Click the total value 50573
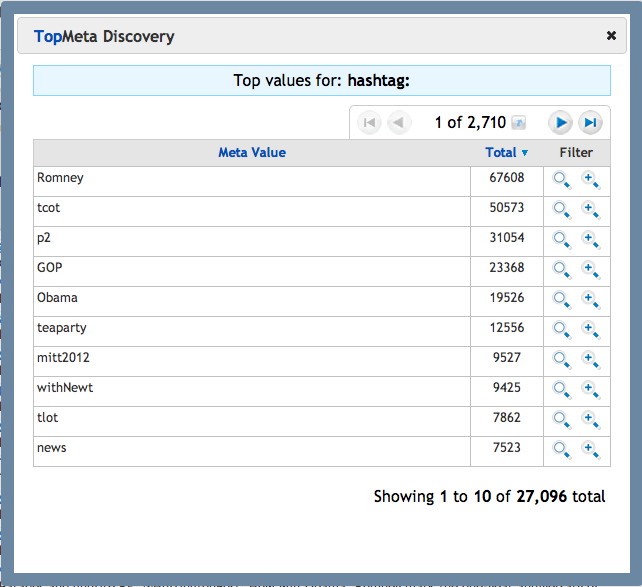The height and width of the screenshot is (587, 642). click(507, 208)
